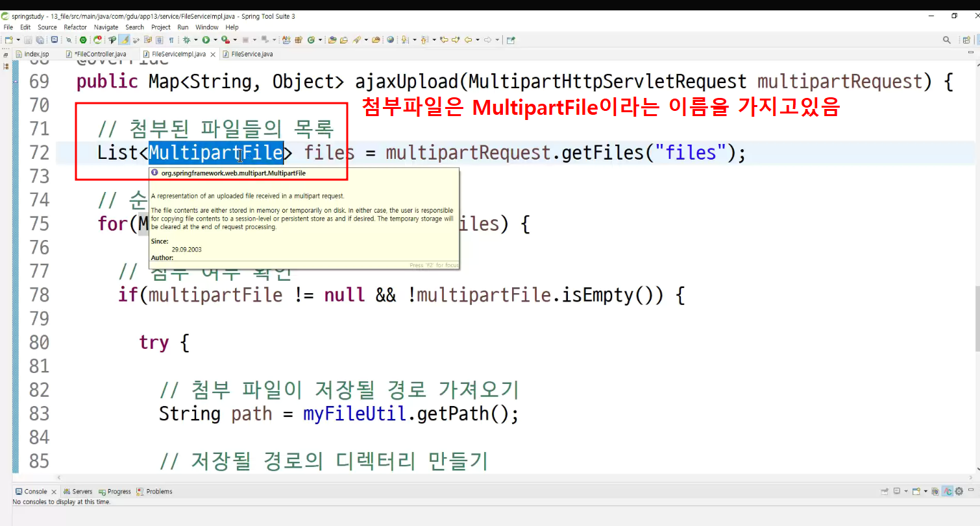Click the Display Selected Console icon
The width and height of the screenshot is (980, 526).
(x=897, y=491)
